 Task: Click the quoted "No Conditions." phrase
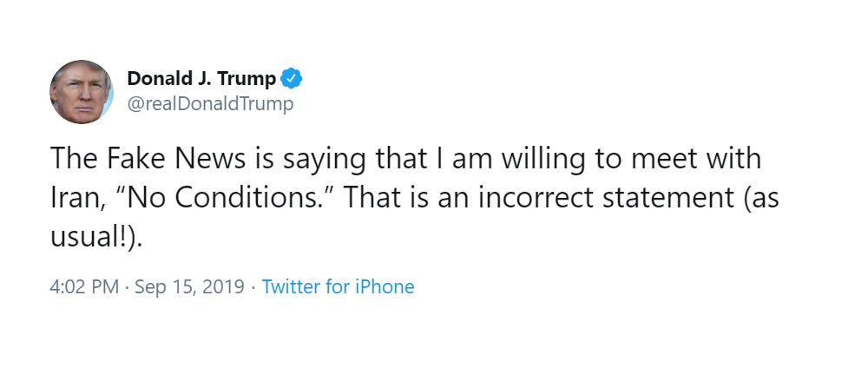[229, 198]
